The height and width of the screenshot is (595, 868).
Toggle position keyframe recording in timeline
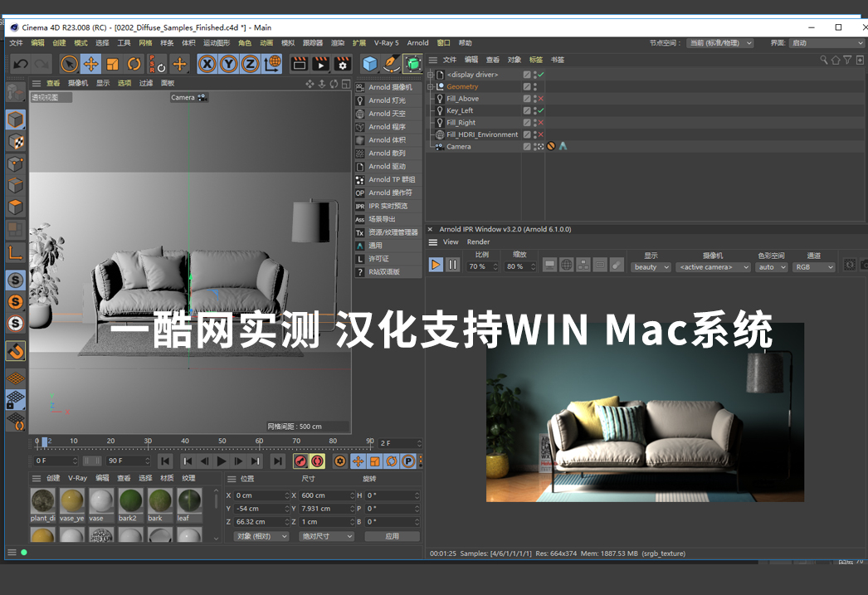click(x=358, y=461)
